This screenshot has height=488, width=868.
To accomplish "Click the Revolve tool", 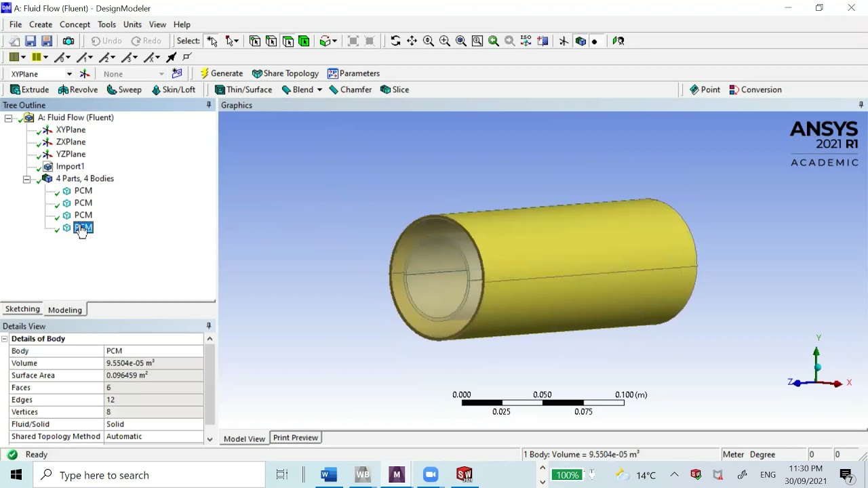I will tap(78, 89).
